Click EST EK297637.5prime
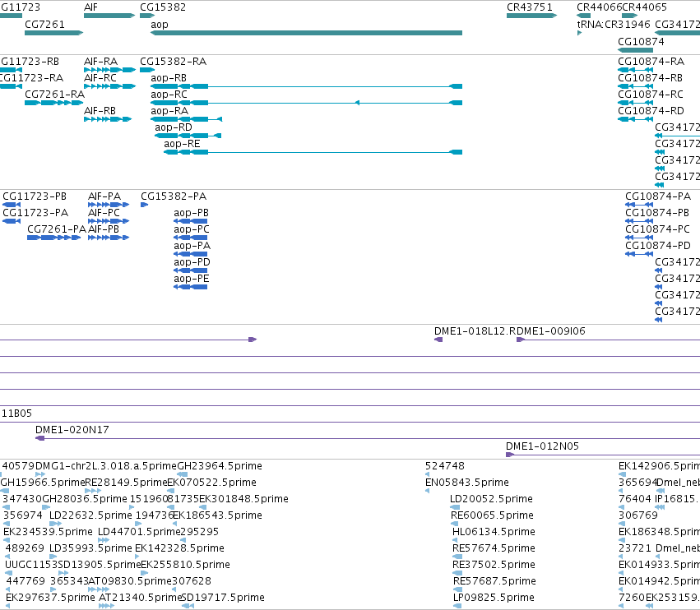Image resolution: width=700 pixels, height=610 pixels. 8,606
